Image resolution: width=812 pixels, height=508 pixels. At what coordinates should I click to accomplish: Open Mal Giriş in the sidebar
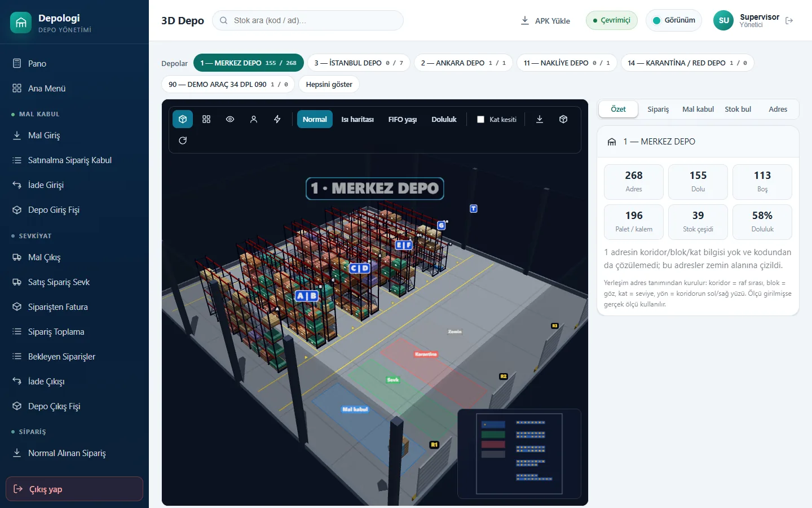click(74, 135)
